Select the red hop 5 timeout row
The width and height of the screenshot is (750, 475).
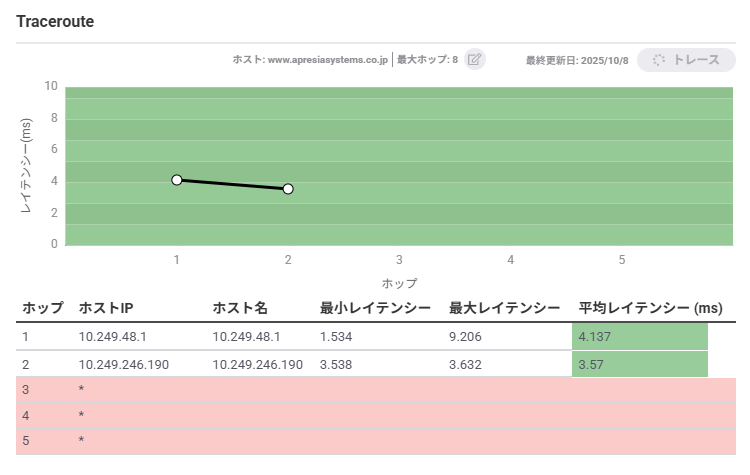click(375, 439)
